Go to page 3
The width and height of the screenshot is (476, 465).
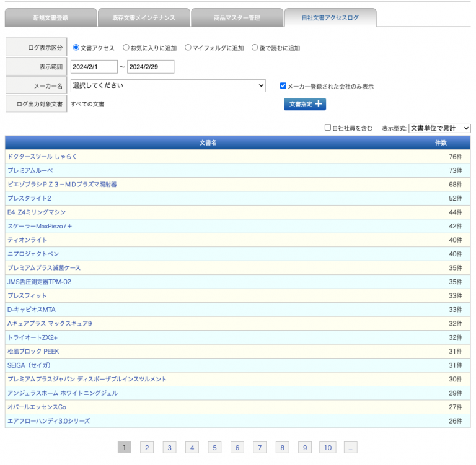(169, 448)
